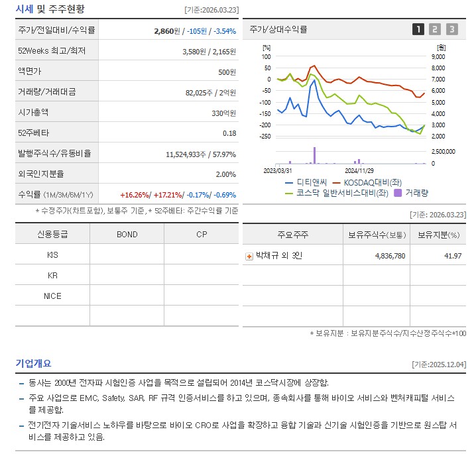Click the 주요주주 column header
The image size is (476, 454).
[292, 235]
